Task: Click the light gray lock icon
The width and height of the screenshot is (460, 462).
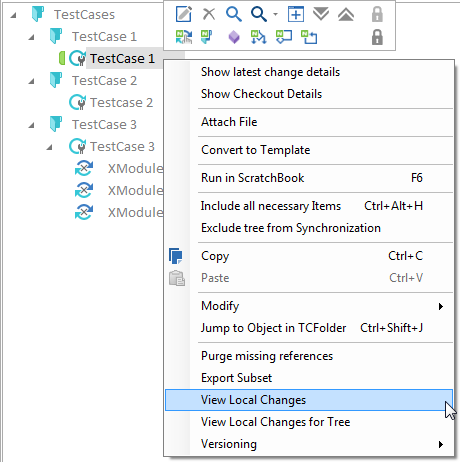Action: (x=377, y=14)
